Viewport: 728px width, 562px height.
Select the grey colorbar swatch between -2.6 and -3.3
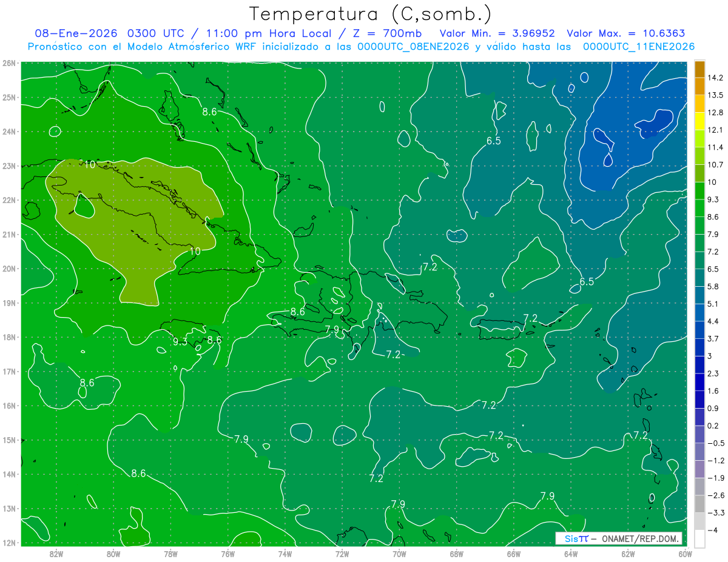(x=699, y=503)
